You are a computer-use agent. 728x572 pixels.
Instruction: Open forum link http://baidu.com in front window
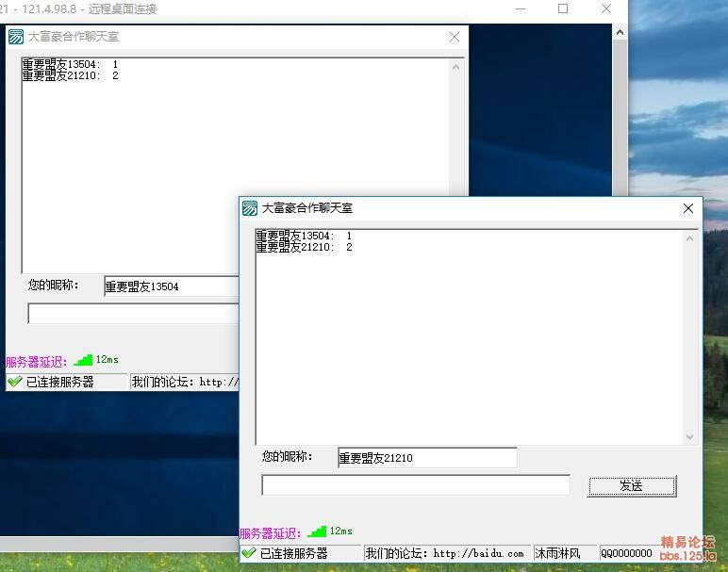click(478, 553)
